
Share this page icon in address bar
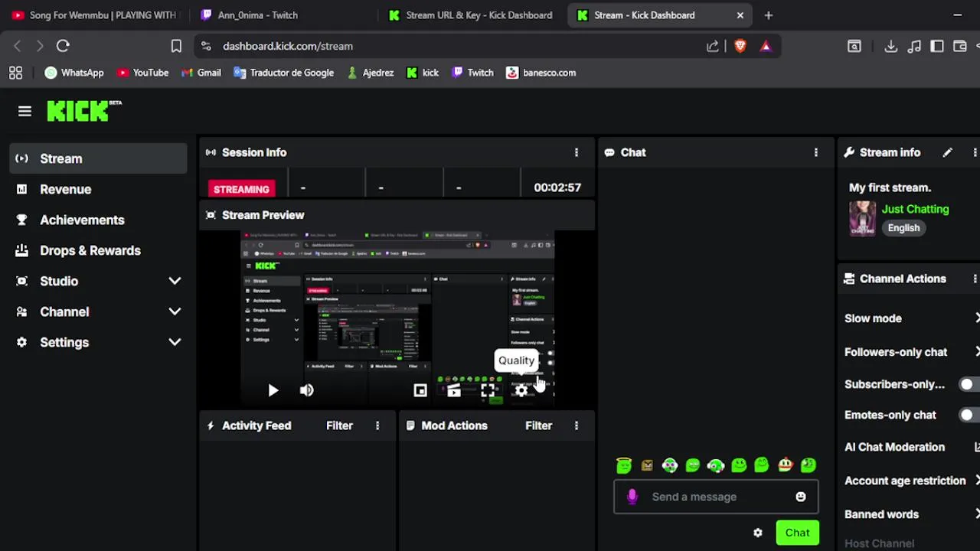click(713, 46)
